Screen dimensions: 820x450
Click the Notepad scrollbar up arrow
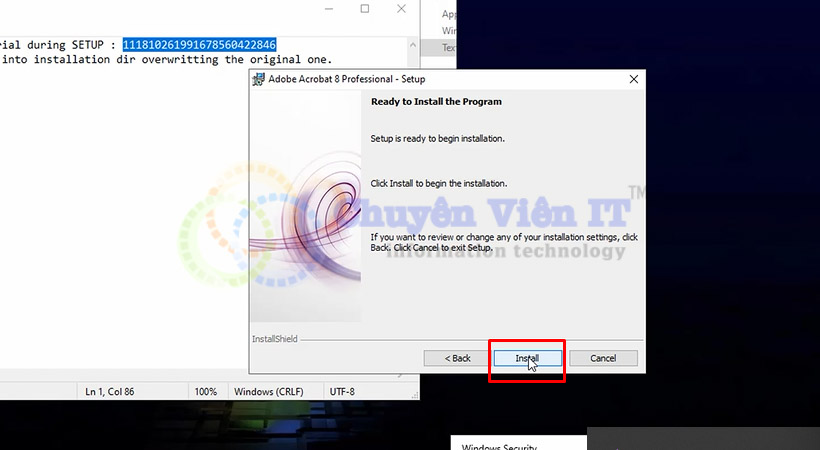point(413,45)
